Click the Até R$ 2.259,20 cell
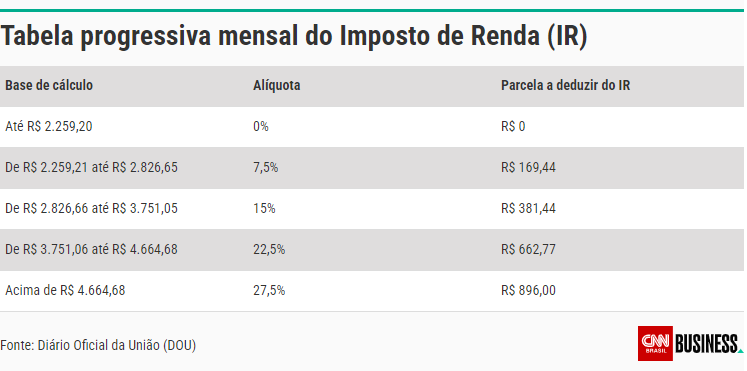747x371 pixels. click(49, 127)
